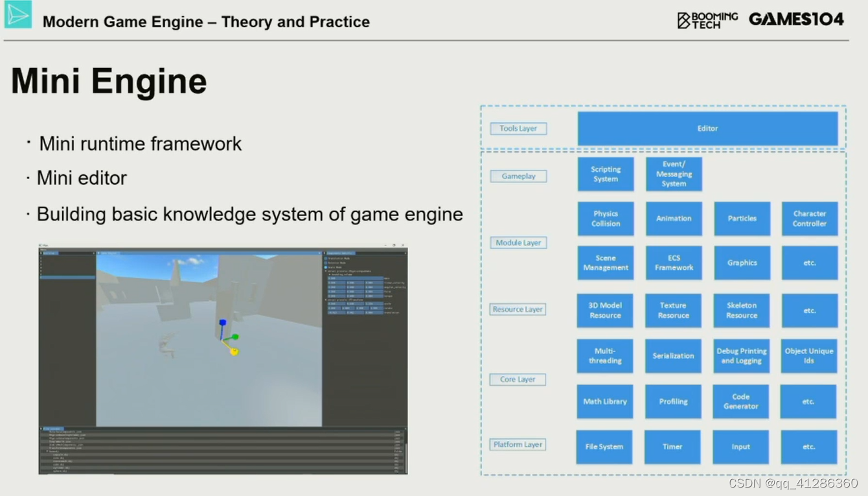
Task: Click the Character Controller box
Action: [x=810, y=218]
